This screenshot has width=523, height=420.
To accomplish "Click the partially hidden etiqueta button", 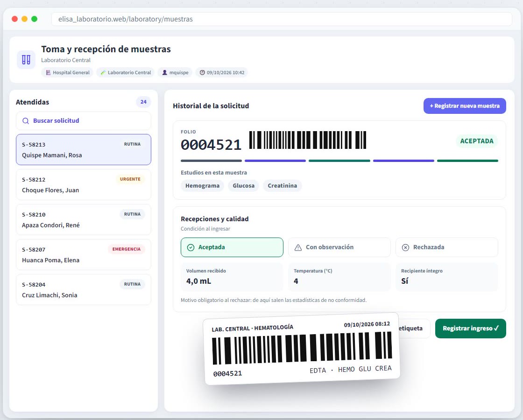I will (x=414, y=329).
